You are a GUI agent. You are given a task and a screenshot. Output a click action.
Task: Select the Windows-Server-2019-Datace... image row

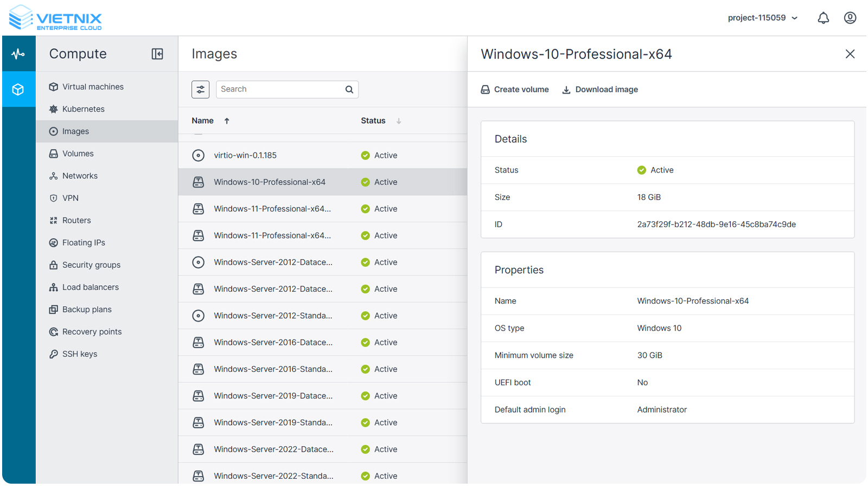[x=273, y=396]
